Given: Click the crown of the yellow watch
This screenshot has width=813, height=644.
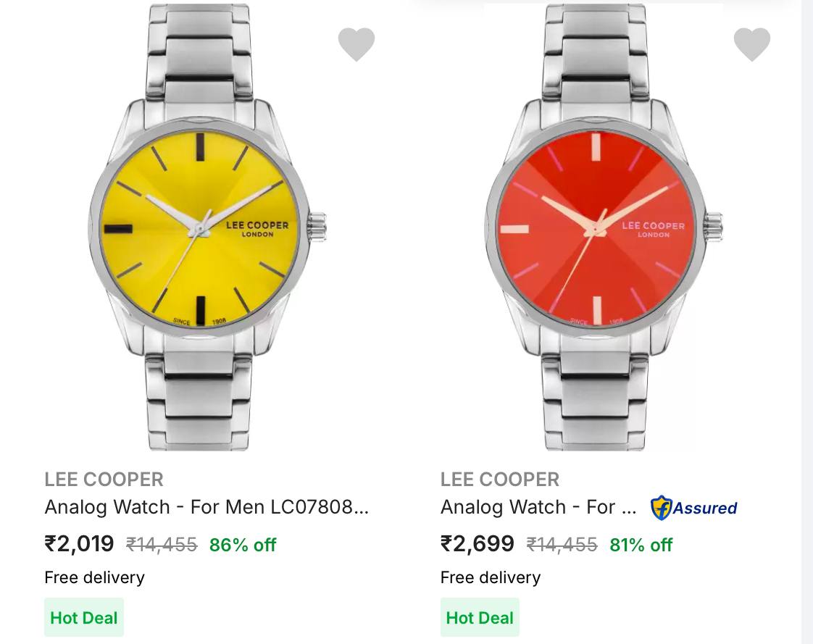Looking at the screenshot, I should (318, 227).
